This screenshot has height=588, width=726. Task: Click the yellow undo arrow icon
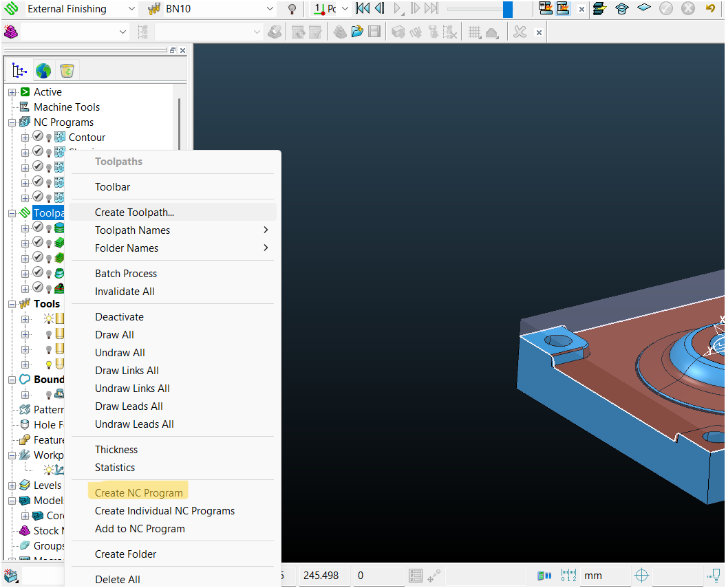pyautogui.click(x=710, y=8)
